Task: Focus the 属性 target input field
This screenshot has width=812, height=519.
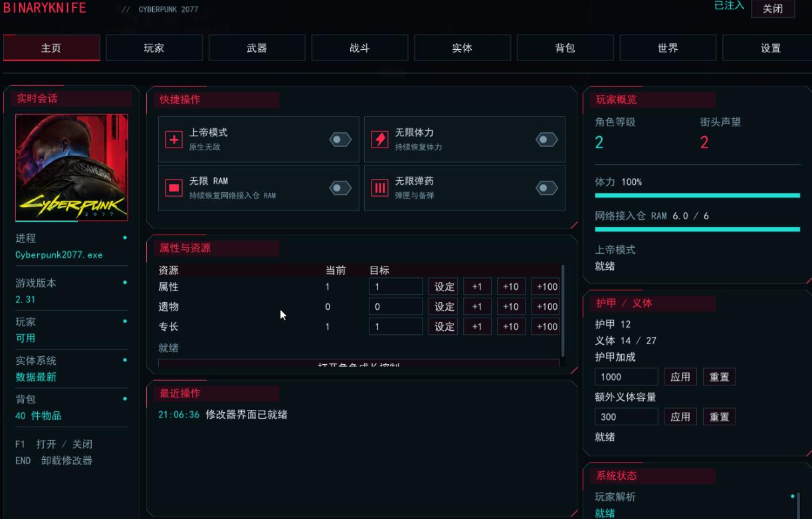Action: (396, 286)
